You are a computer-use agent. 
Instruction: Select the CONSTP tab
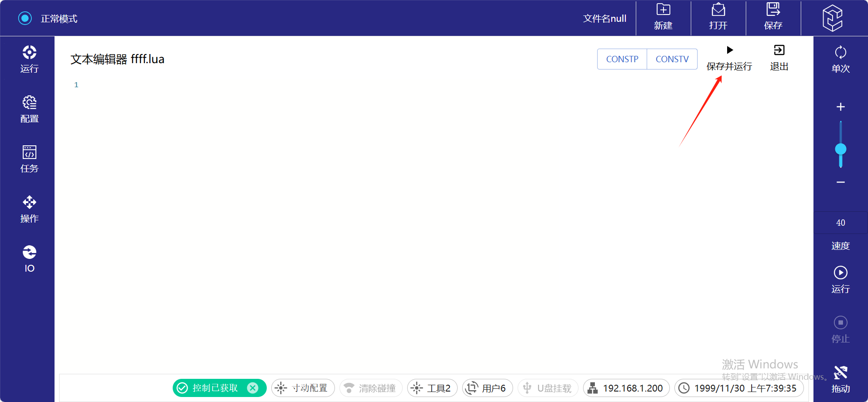pyautogui.click(x=622, y=59)
